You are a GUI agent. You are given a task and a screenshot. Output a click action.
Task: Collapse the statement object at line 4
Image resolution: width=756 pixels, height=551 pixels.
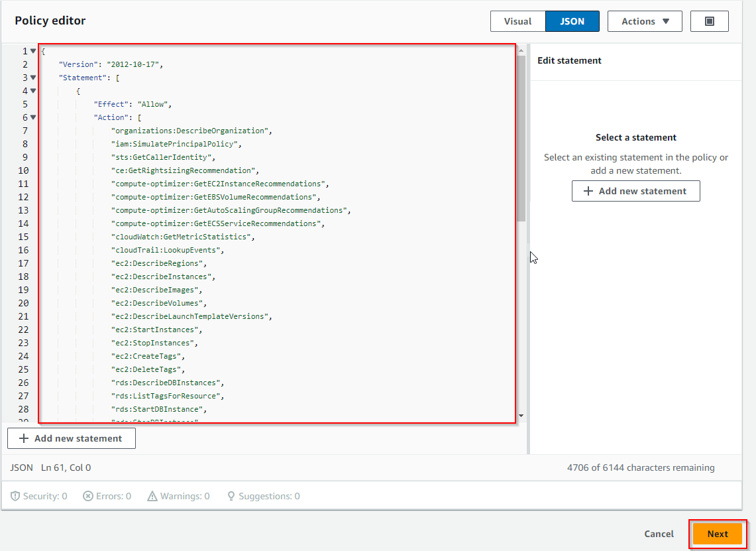pos(33,91)
